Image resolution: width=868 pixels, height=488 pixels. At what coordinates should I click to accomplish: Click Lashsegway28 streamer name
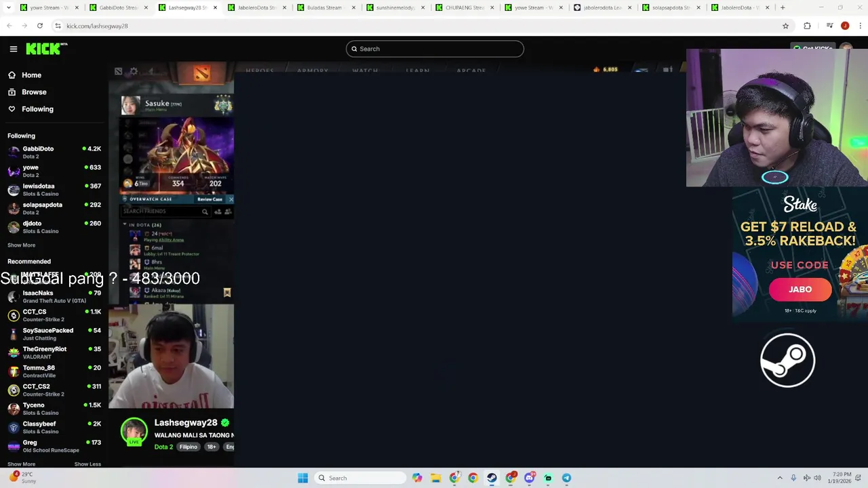pos(186,423)
